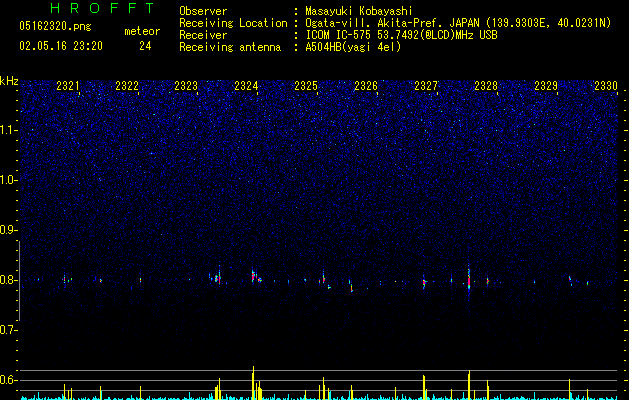
Task: Click the 2326 time marker
Action: (366, 86)
